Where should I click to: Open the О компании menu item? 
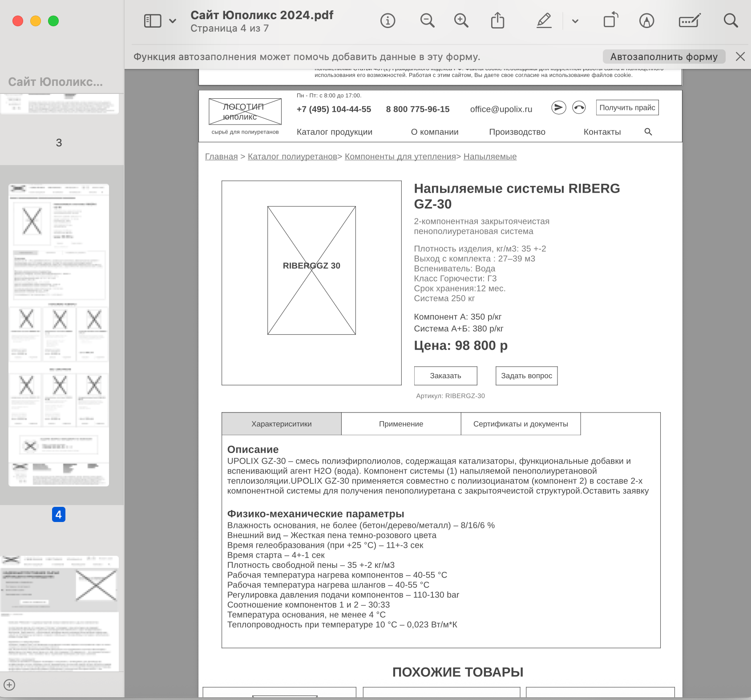tap(435, 132)
